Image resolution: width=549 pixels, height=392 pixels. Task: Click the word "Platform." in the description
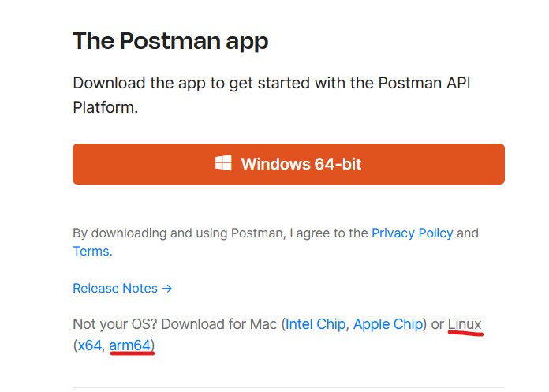click(x=106, y=107)
